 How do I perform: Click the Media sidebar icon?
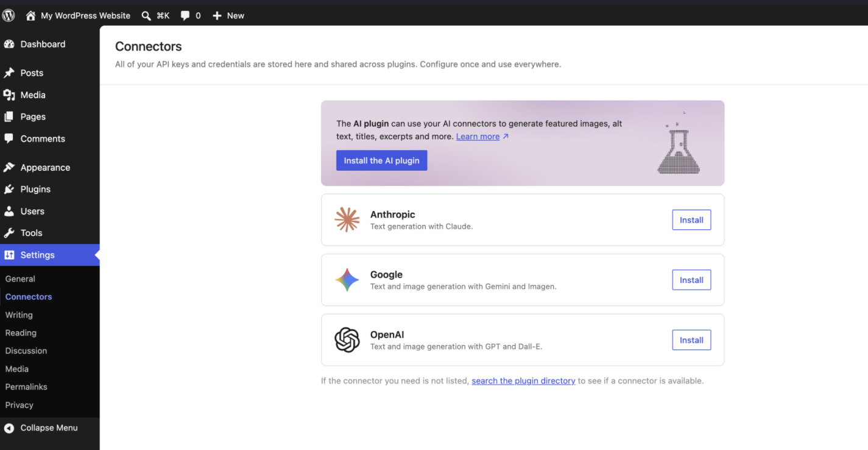9,95
